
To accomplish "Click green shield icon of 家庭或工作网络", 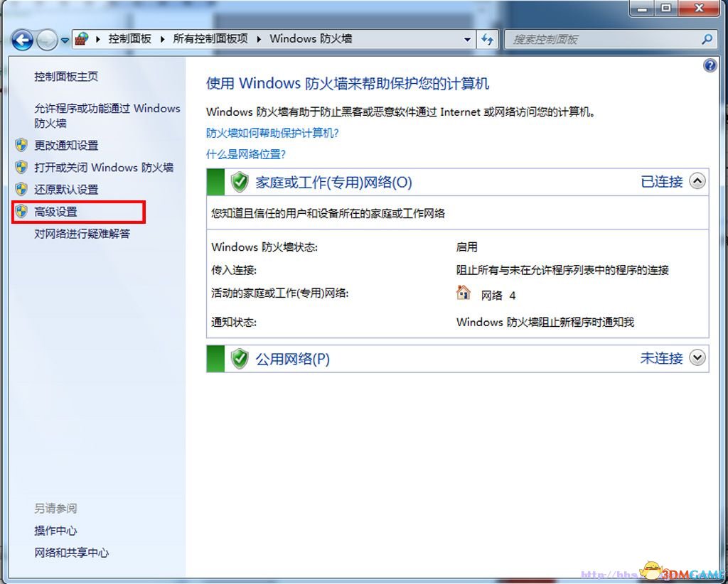I will (x=240, y=182).
